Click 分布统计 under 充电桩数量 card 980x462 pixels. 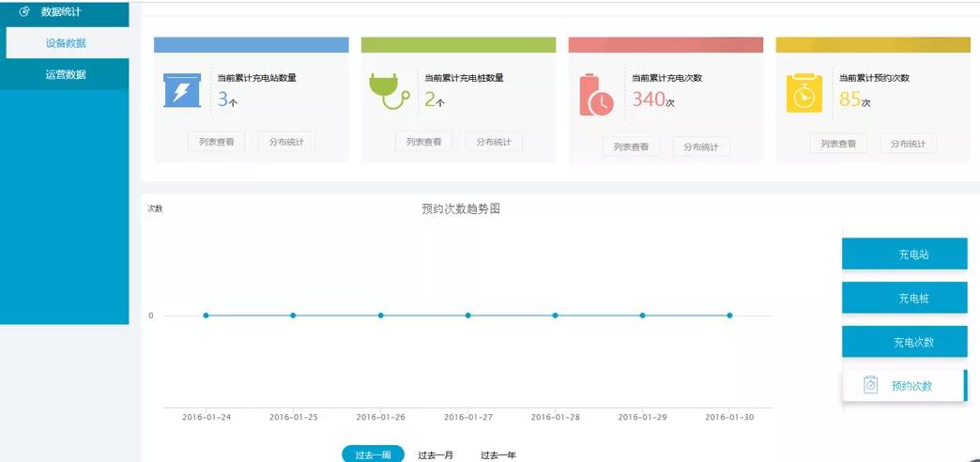coord(494,143)
